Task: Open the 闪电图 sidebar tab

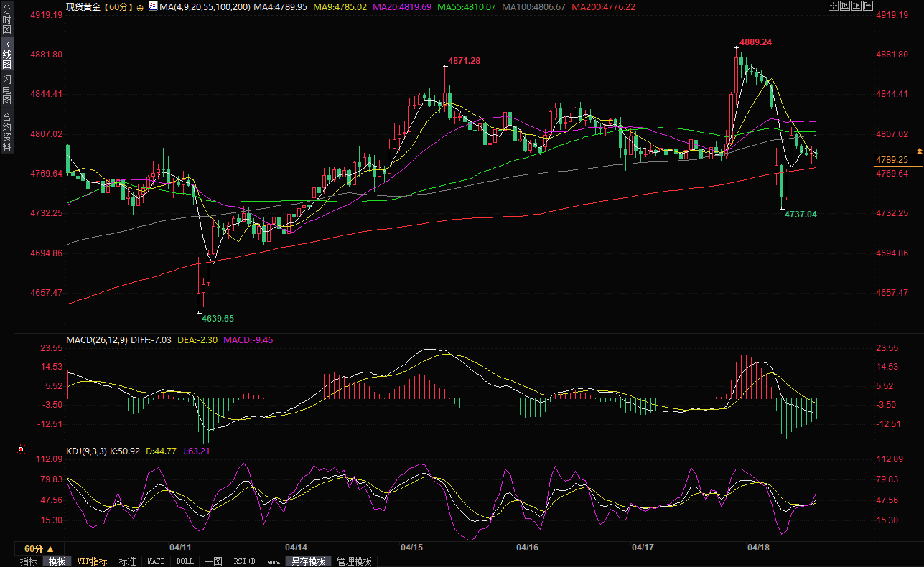Action: [6, 90]
